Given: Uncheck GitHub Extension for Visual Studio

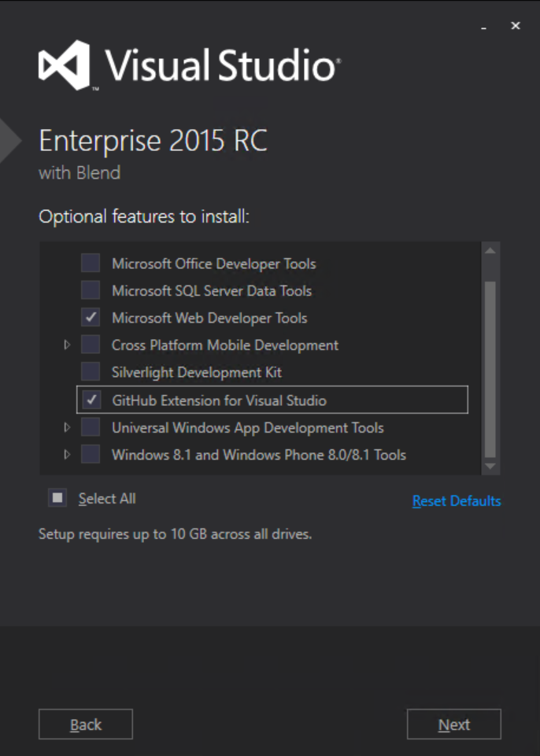Looking at the screenshot, I should (91, 400).
